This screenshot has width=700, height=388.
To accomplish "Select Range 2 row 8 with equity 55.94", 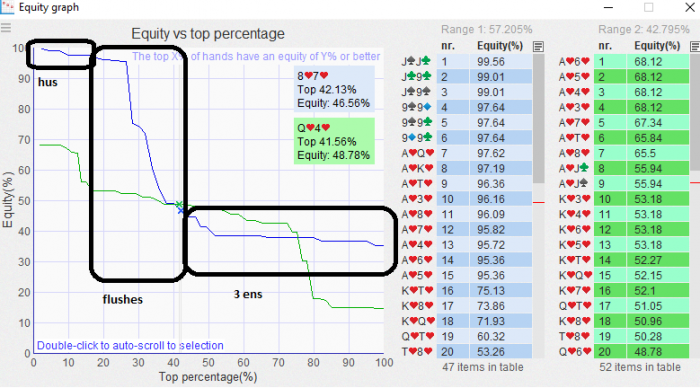I will click(623, 168).
